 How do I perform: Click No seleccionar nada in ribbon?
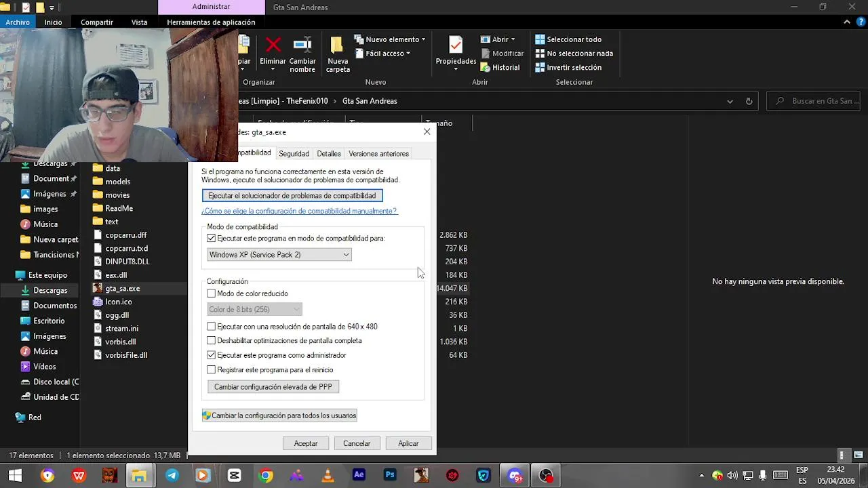(574, 54)
